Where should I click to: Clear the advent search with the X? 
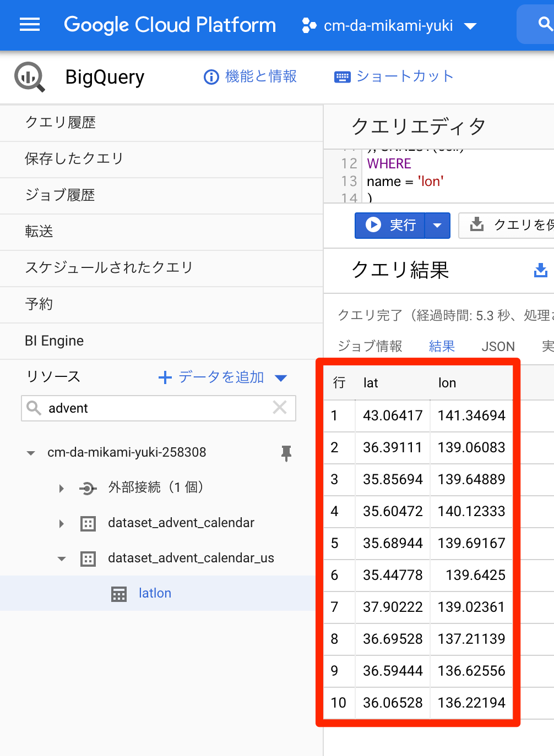pyautogui.click(x=280, y=408)
